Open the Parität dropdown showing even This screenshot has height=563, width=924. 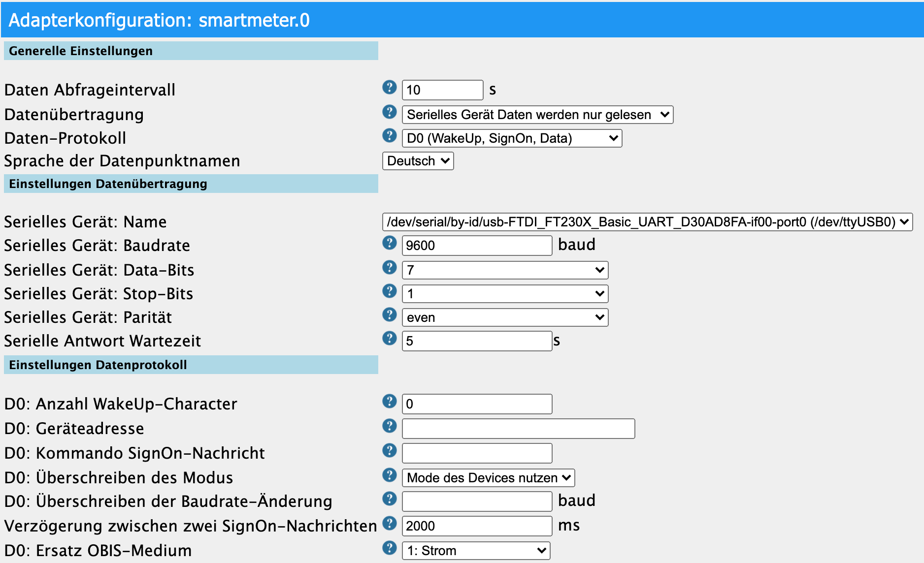point(505,317)
